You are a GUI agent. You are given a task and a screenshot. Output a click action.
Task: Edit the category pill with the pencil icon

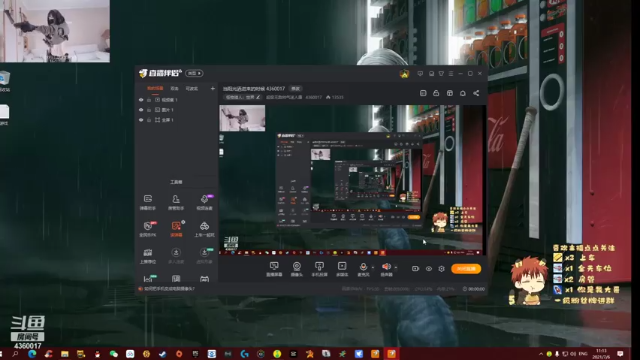242,97
